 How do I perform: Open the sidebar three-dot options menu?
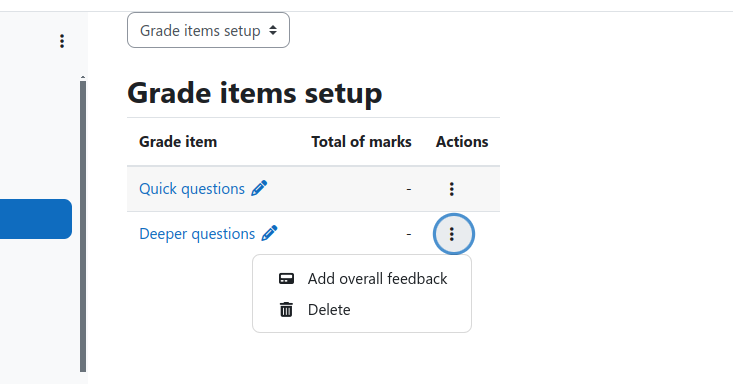pyautogui.click(x=62, y=41)
